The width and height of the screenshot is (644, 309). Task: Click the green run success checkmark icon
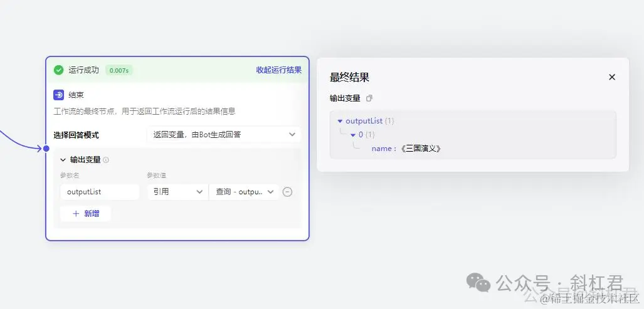59,70
